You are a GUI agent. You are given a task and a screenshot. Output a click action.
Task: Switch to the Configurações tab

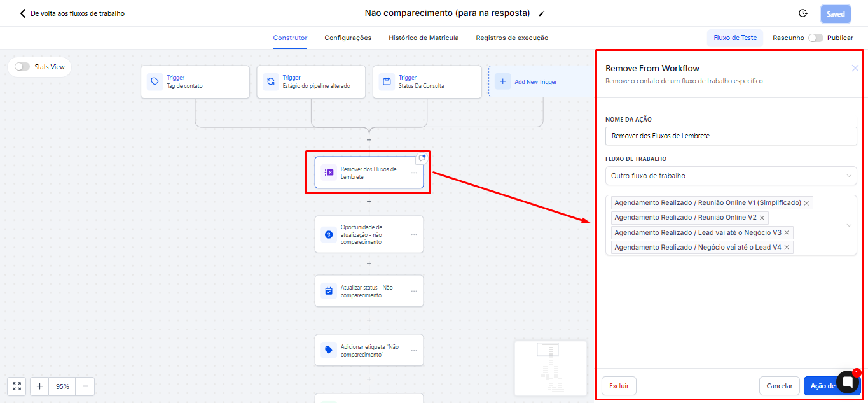pos(348,38)
